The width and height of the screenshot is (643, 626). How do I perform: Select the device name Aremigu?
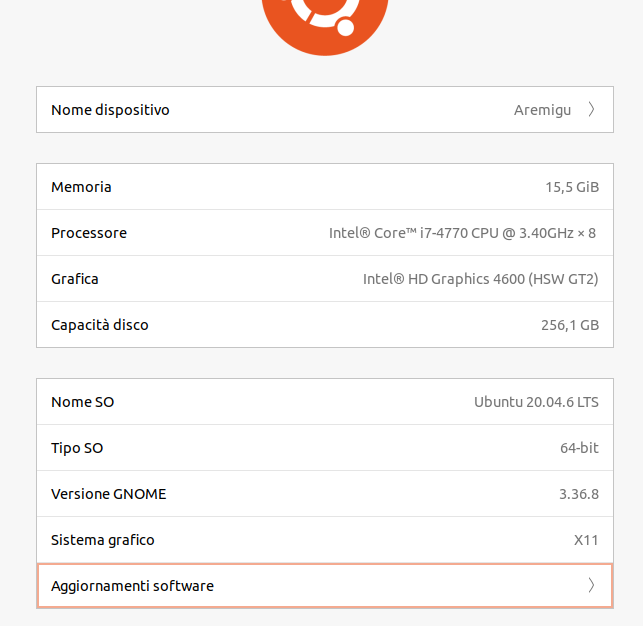(x=542, y=110)
